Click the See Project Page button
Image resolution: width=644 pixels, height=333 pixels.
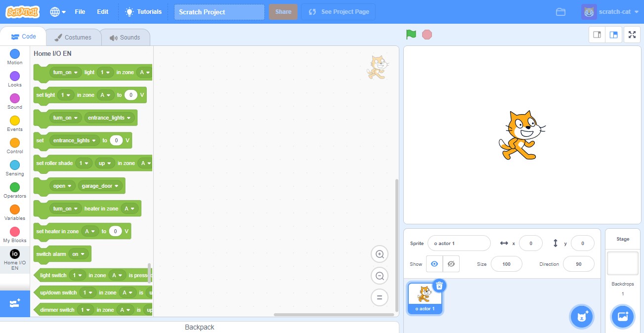(x=339, y=12)
